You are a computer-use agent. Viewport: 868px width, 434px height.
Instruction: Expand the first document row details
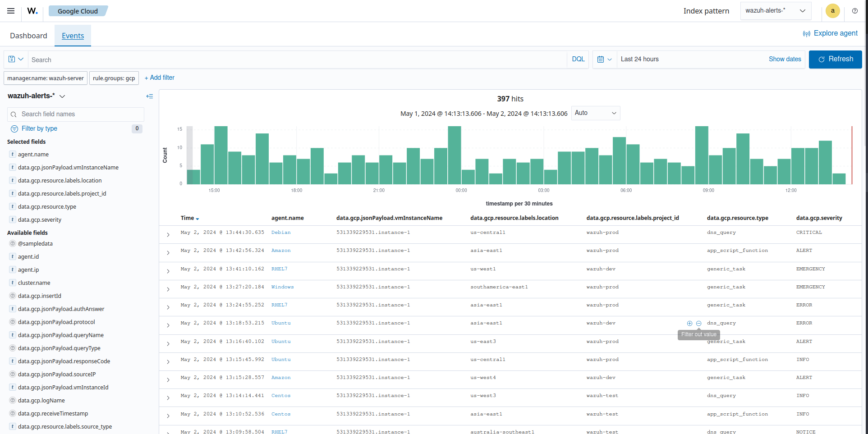(x=168, y=234)
